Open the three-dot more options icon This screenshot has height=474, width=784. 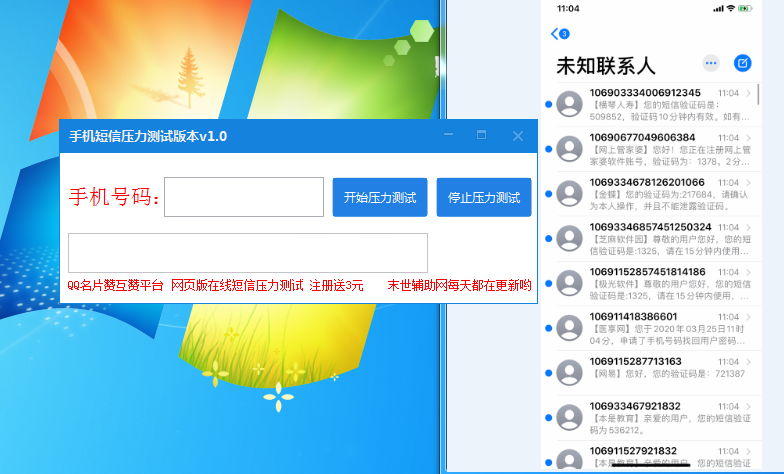coord(710,63)
